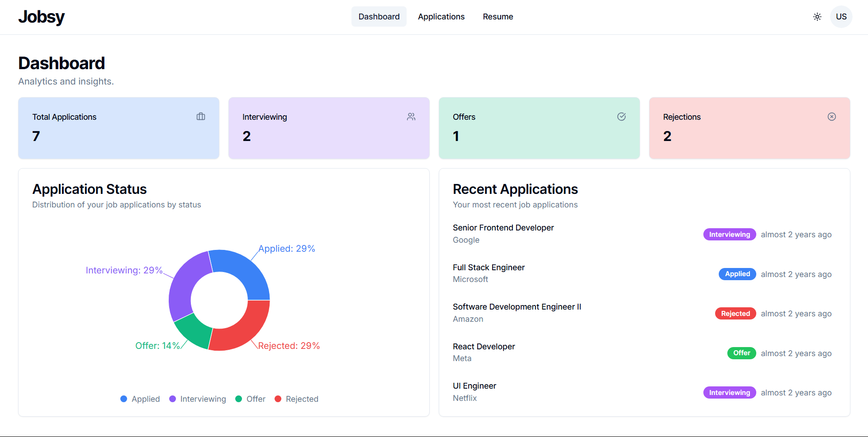Click the checkmark circle icon on Offers
The image size is (868, 437).
621,117
